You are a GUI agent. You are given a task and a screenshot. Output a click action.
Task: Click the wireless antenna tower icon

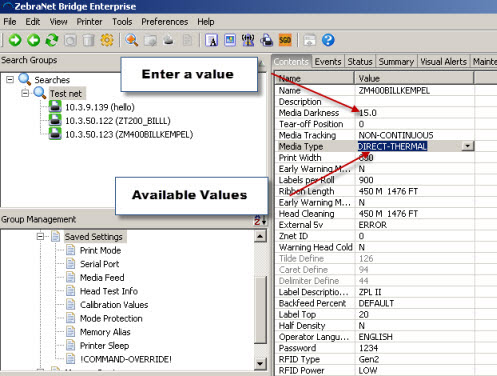tap(248, 40)
